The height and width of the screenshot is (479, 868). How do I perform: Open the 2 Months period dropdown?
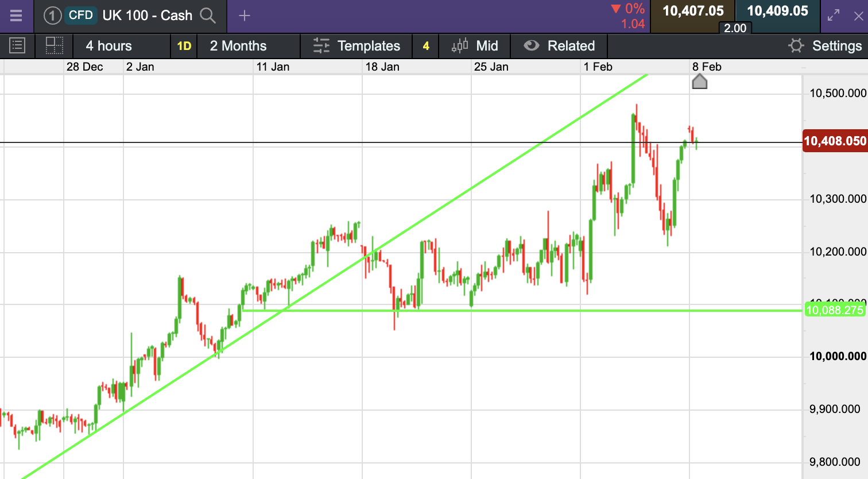pos(249,46)
